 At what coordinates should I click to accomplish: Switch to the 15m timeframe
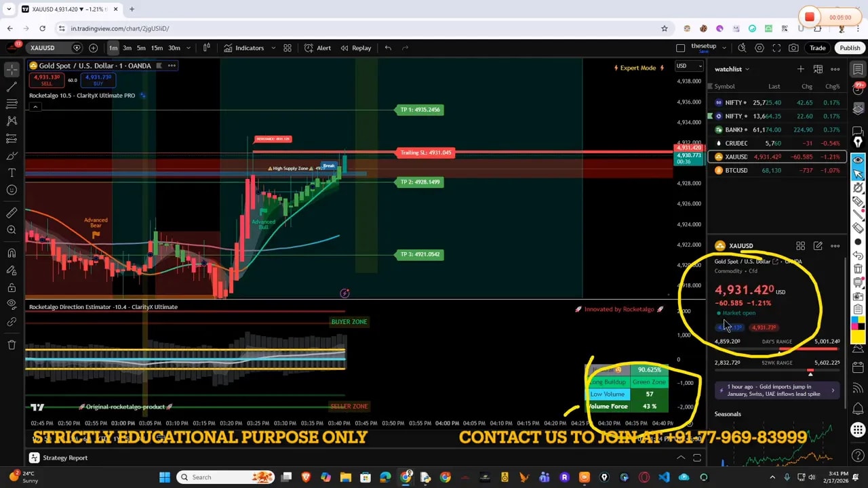tap(157, 48)
